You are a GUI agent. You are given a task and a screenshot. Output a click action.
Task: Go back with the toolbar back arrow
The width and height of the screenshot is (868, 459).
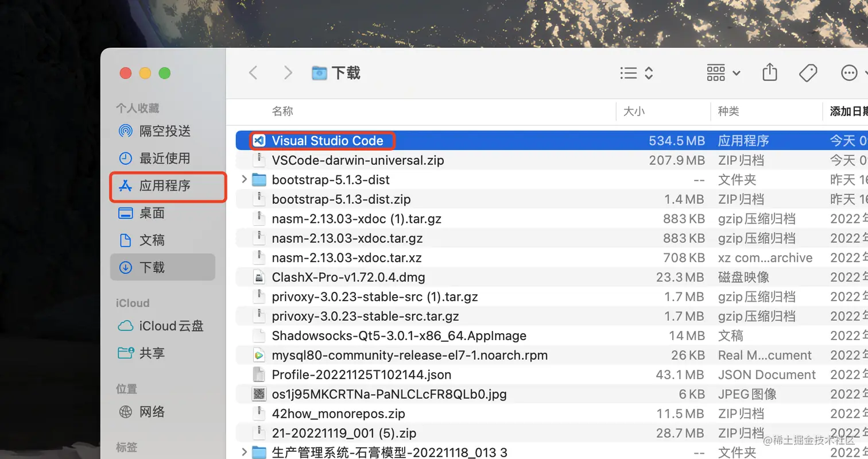253,73
